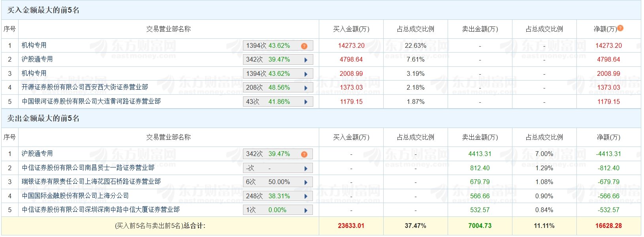Click sell amount 566.66
This screenshot has width=644, height=237.
point(480,196)
